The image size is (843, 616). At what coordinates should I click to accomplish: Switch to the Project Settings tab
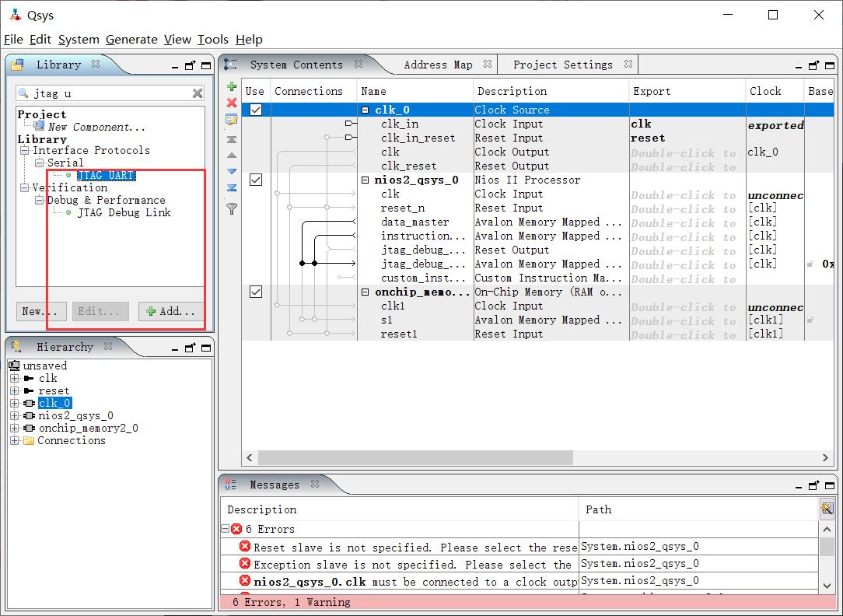[563, 65]
